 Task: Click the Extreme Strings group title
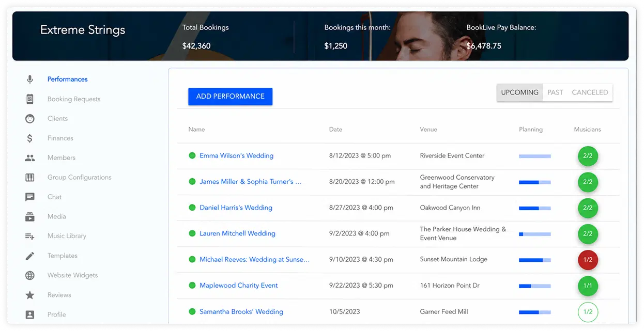[83, 30]
